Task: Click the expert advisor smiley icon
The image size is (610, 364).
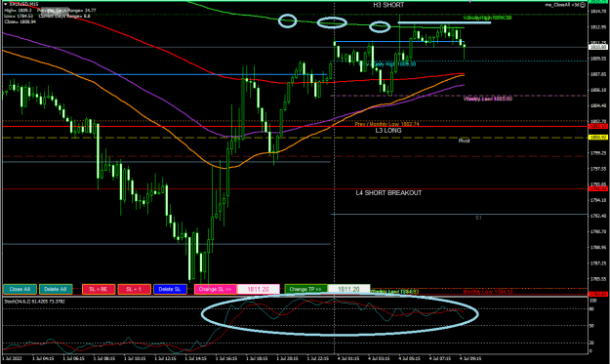Action: (x=583, y=5)
